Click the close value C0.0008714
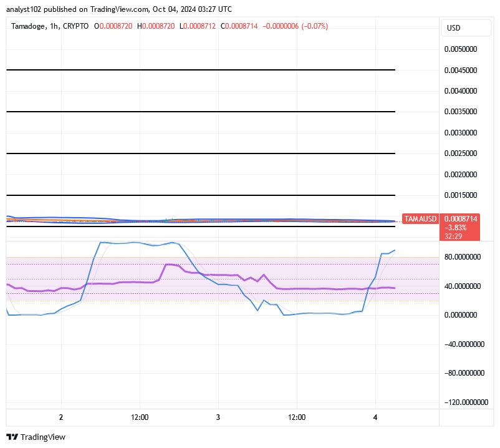The height and width of the screenshot is (448, 500). pos(239,26)
